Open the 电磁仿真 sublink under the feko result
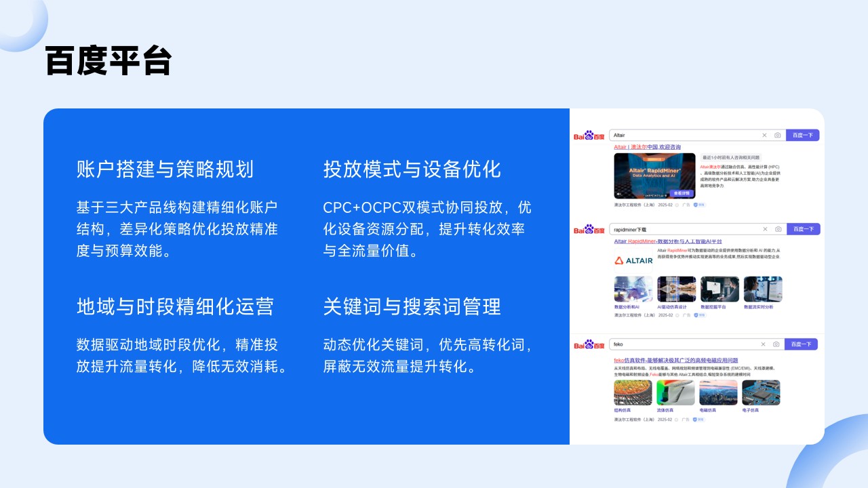868x488 pixels. click(x=707, y=410)
